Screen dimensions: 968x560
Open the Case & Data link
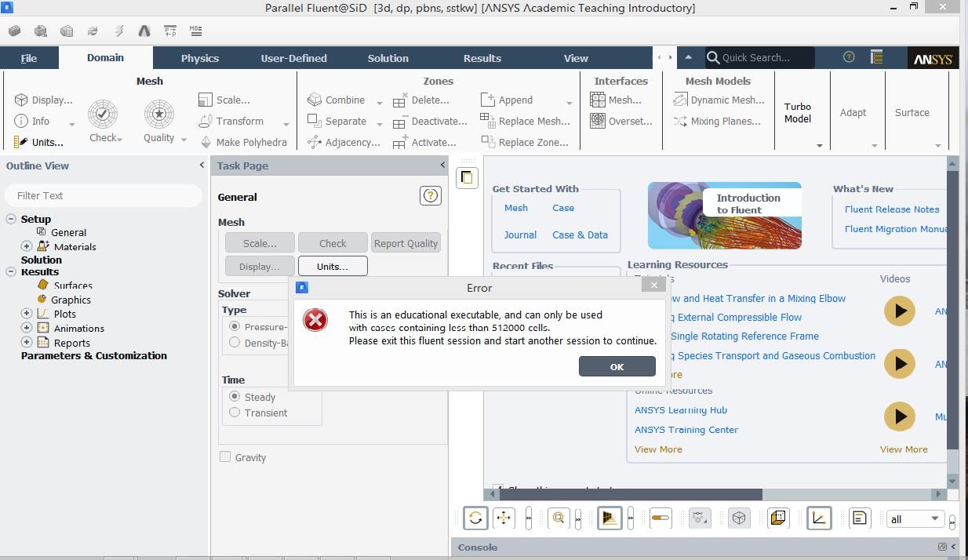click(x=580, y=235)
